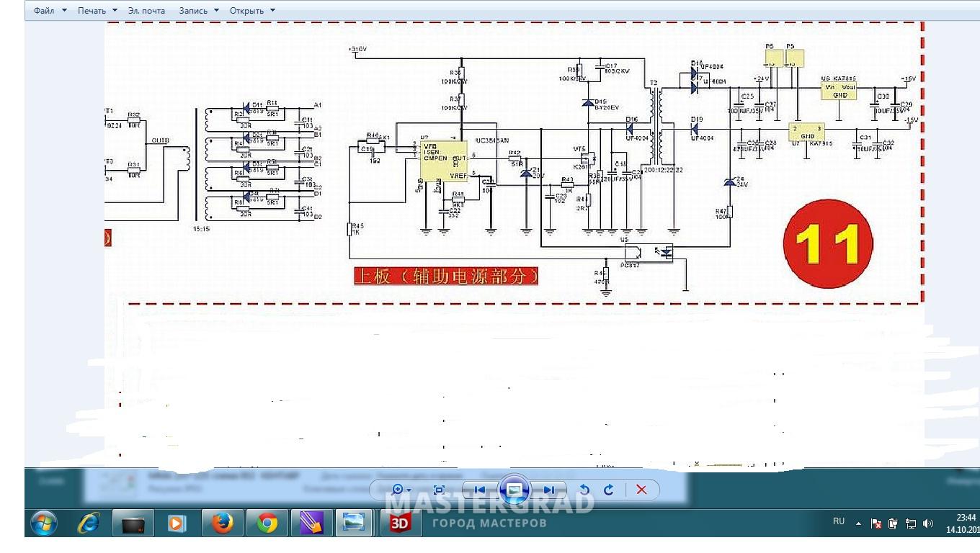Launch Internet Explorer from taskbar
980x553 pixels.
click(x=88, y=523)
